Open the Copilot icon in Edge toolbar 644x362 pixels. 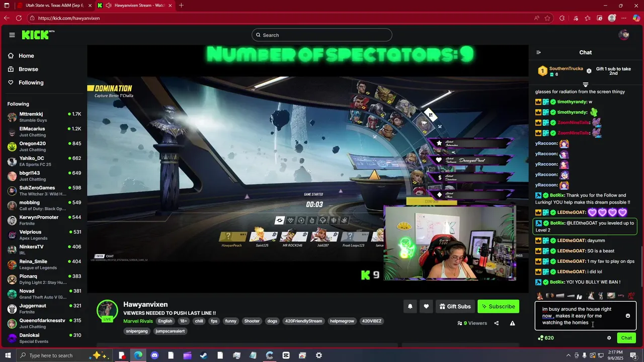636,18
